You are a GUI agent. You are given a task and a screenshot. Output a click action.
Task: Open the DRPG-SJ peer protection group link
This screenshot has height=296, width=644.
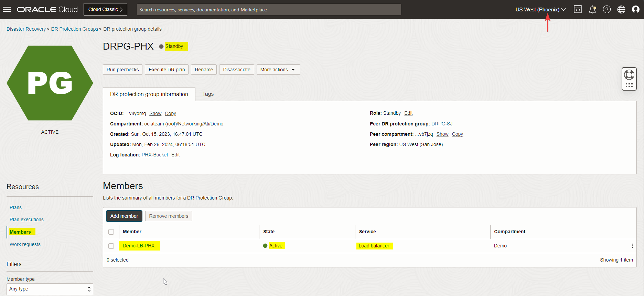click(442, 124)
